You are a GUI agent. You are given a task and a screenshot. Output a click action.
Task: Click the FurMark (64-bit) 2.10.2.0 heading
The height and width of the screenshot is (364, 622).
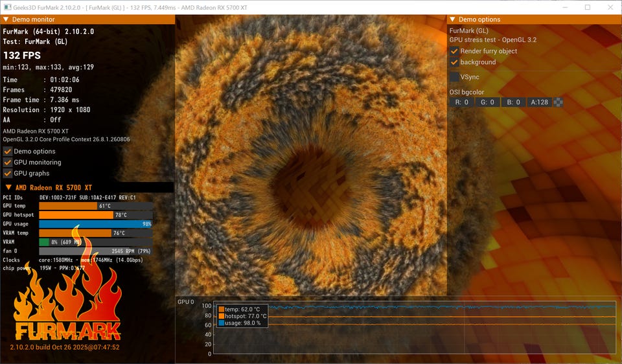[49, 31]
